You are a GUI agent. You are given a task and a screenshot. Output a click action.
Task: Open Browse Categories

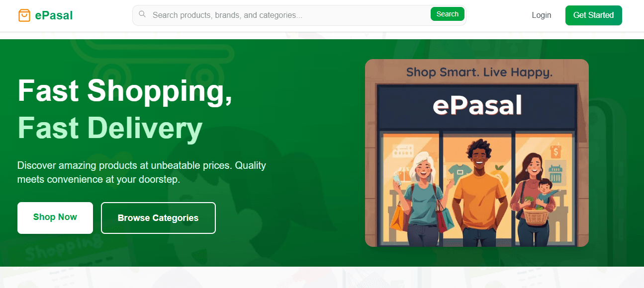click(158, 217)
